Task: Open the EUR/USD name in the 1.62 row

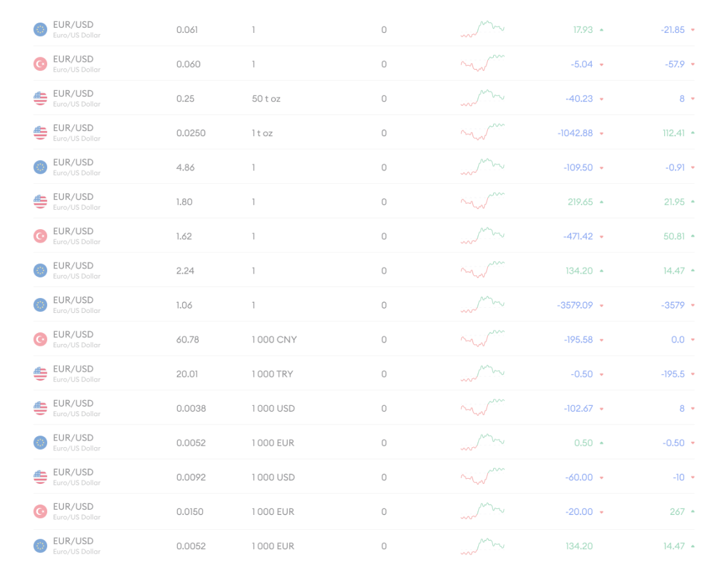Action: [x=73, y=231]
